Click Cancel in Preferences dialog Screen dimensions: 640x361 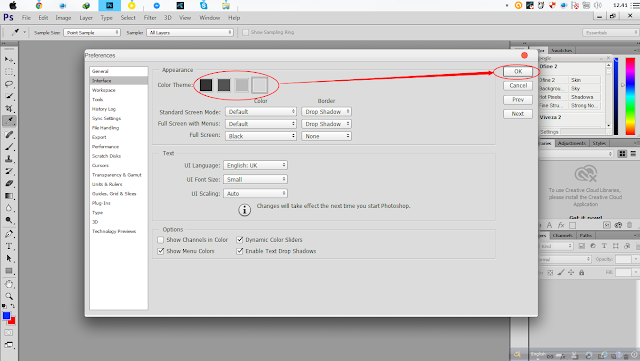coord(518,85)
